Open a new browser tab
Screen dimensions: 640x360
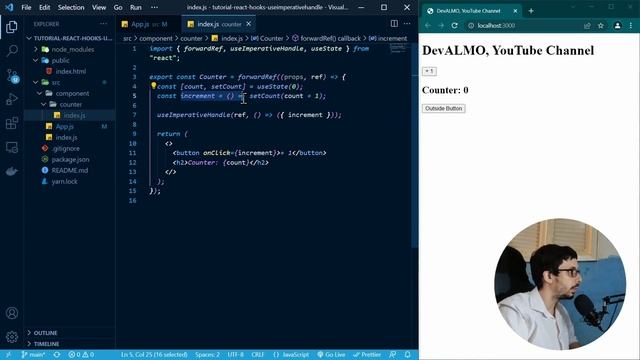(x=531, y=11)
